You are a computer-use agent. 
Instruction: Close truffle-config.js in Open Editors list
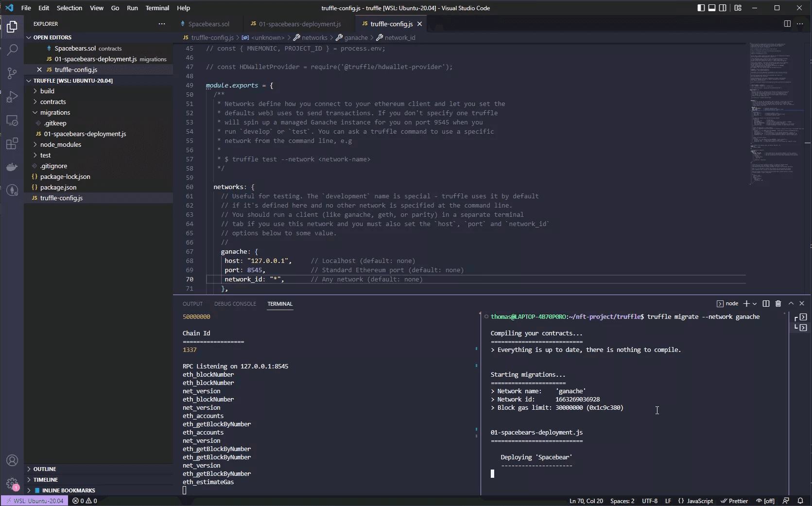coord(39,70)
